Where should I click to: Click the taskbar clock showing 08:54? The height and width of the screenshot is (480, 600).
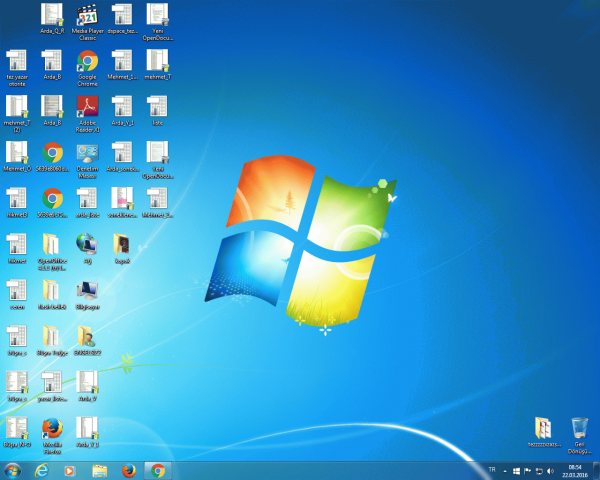(575, 470)
